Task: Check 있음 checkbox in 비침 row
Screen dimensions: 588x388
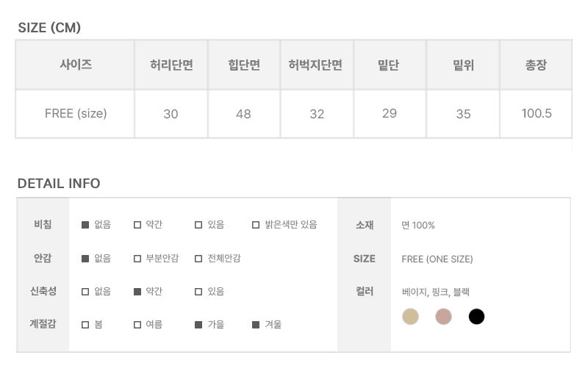Action: pos(198,225)
